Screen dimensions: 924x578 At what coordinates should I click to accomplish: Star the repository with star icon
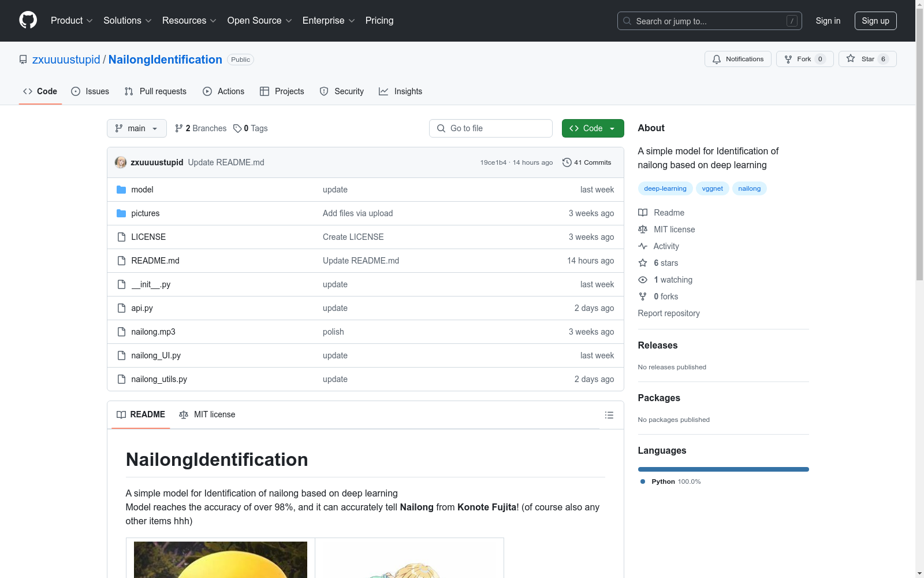click(x=851, y=58)
